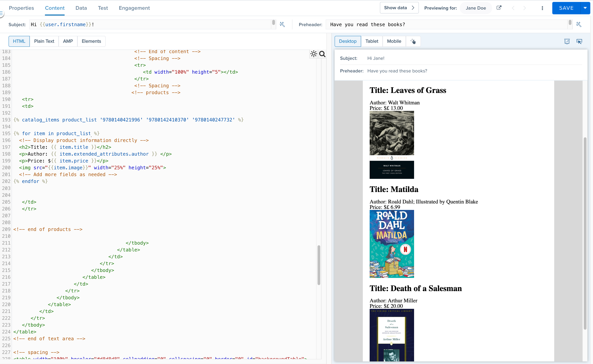This screenshot has width=593, height=364.
Task: Click the Show data button
Action: coord(399,8)
